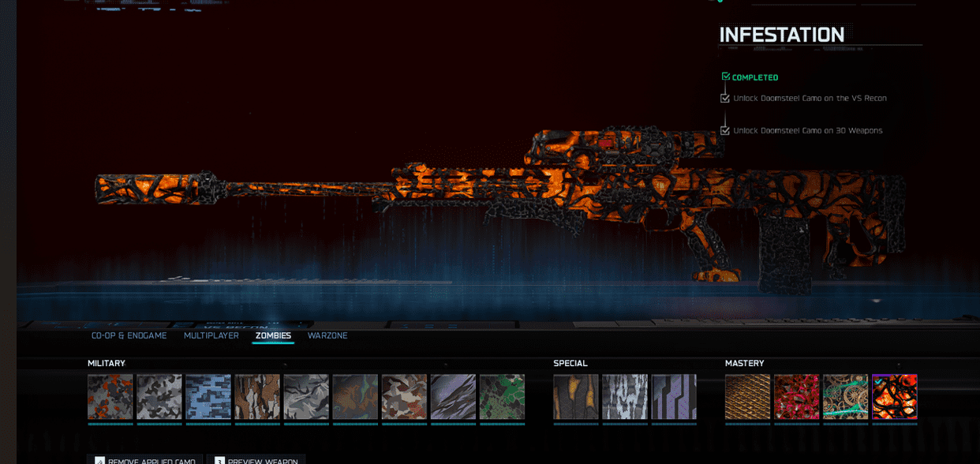This screenshot has width=980, height=464.
Task: Click checkbox for Doomsteel on VS Recon
Action: coord(725,99)
